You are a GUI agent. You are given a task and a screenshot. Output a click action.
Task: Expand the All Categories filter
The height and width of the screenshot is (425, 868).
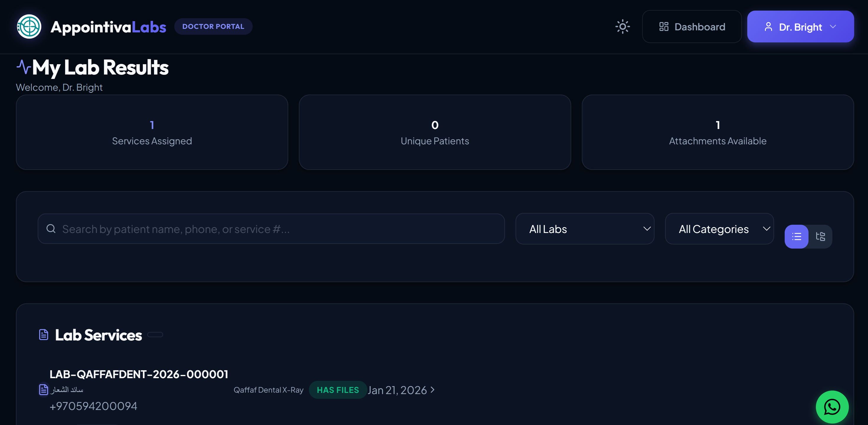pos(719,229)
